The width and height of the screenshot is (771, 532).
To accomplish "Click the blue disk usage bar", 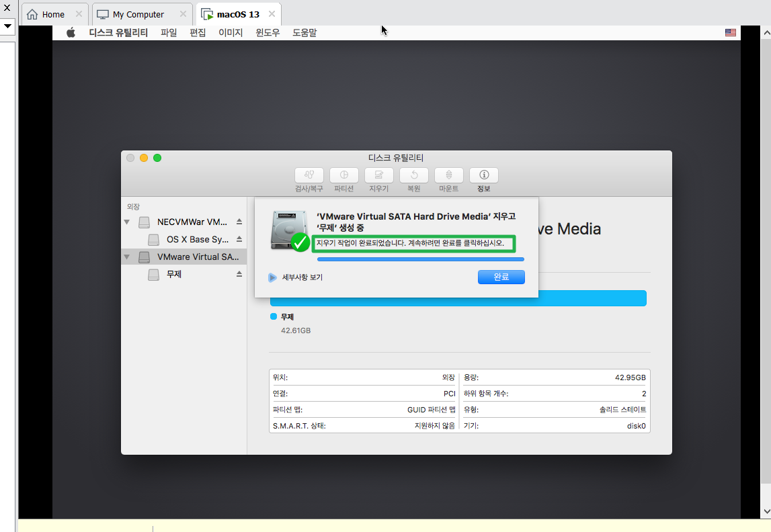I will tap(458, 298).
